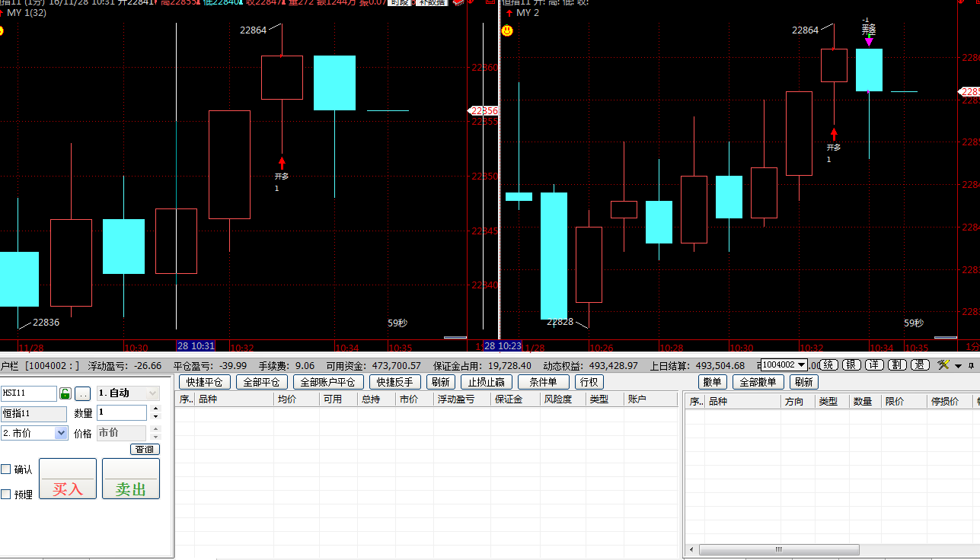Click the orders table horizontal scrollbar thumb
980x560 pixels.
click(778, 549)
